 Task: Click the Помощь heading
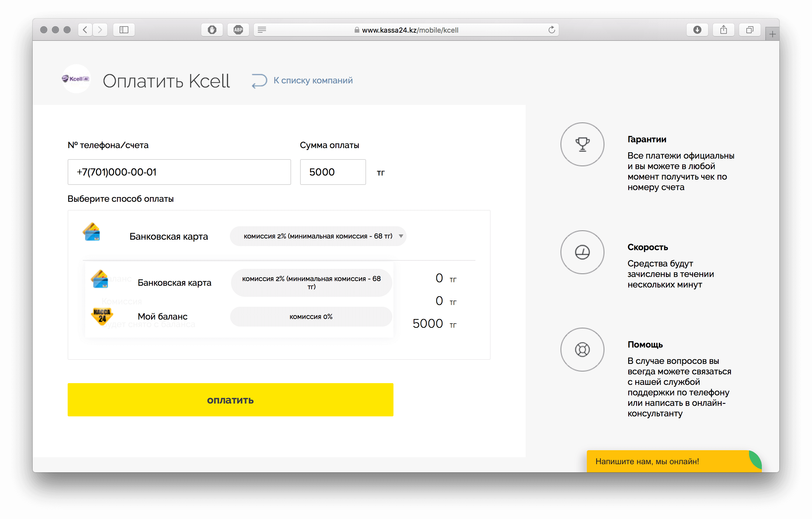pyautogui.click(x=645, y=344)
